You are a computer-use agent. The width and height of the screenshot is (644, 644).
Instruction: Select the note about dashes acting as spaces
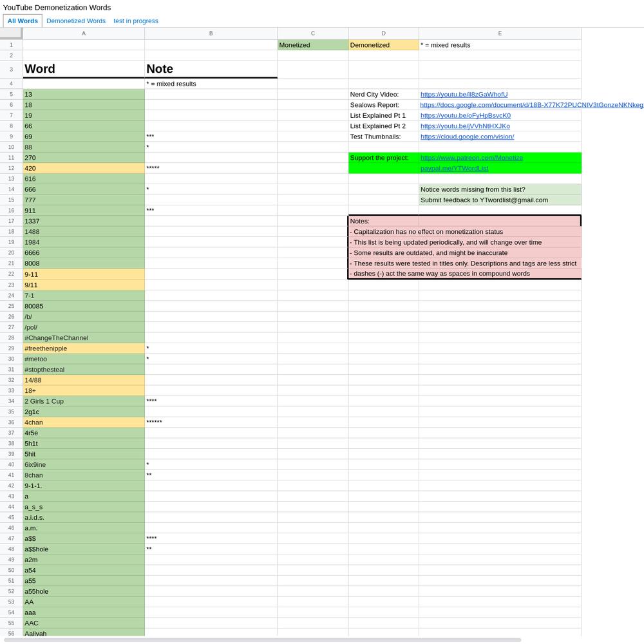coord(464,274)
